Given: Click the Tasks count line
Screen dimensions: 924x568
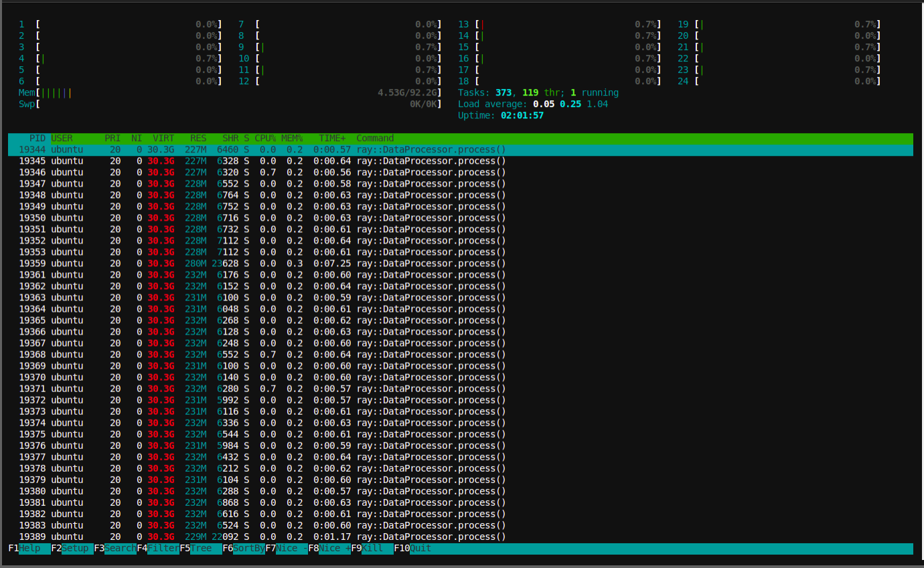Looking at the screenshot, I should tap(538, 93).
